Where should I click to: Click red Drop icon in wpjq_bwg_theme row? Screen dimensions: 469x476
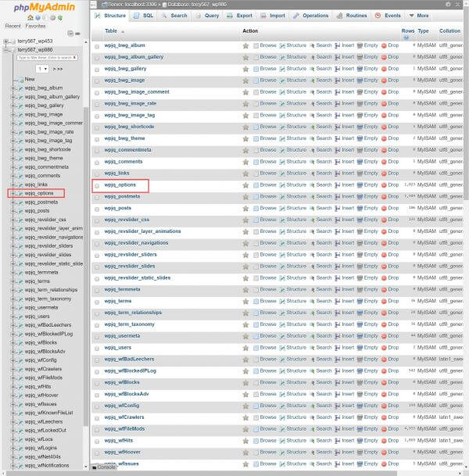click(384, 138)
